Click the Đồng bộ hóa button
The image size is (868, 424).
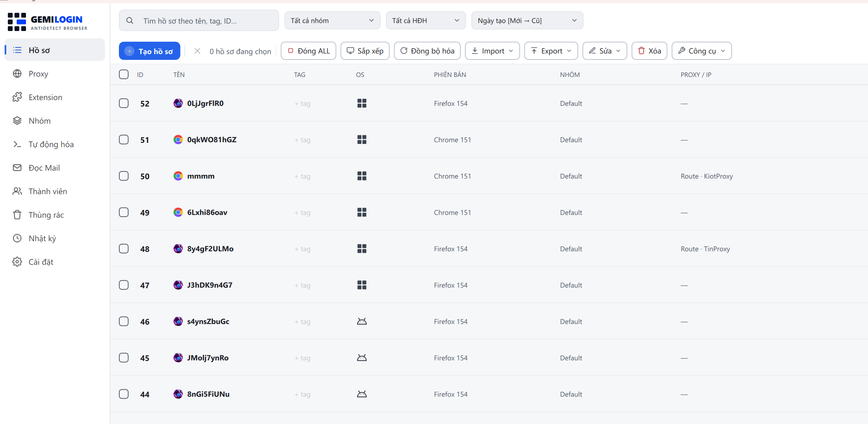427,51
